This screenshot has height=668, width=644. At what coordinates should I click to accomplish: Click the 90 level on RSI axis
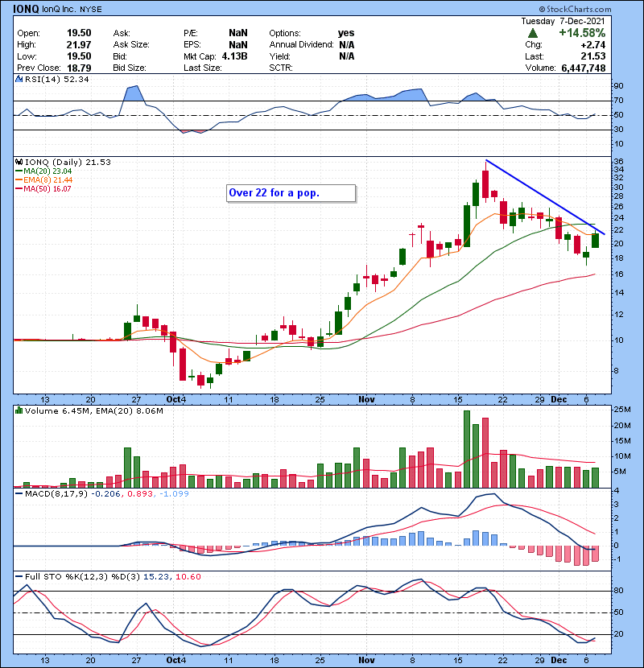click(618, 86)
